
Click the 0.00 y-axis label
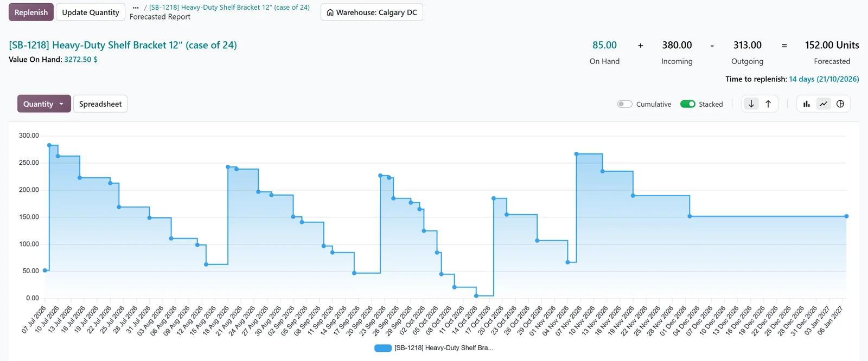[x=33, y=298]
